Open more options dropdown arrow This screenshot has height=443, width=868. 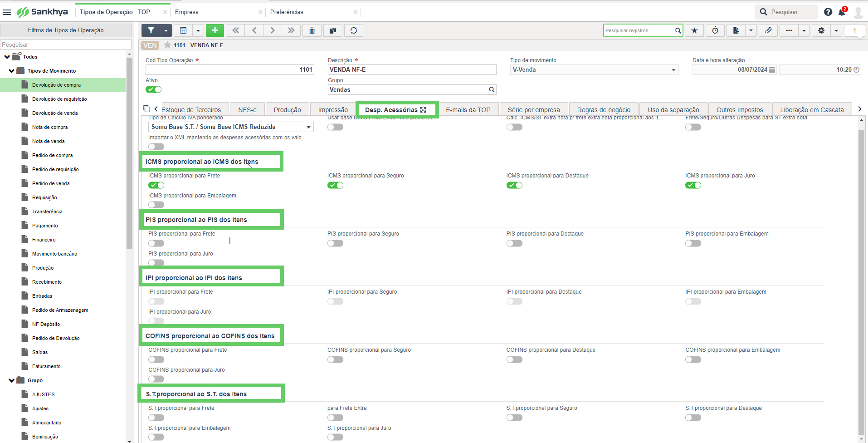[x=804, y=30]
